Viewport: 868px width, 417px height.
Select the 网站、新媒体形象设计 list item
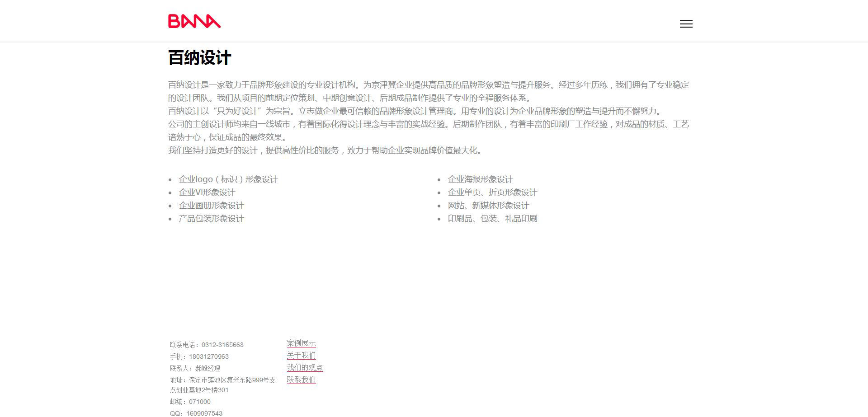(488, 206)
